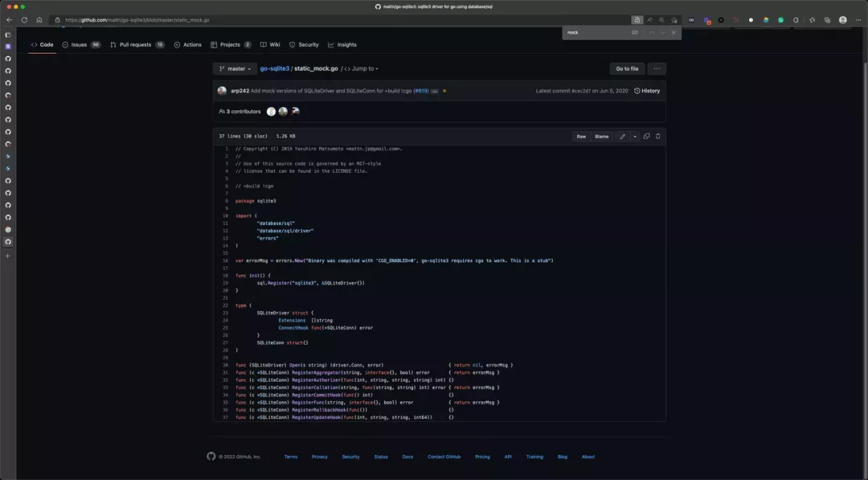Copy the raw file contents
Screen dimensions: 868x480
click(646, 136)
